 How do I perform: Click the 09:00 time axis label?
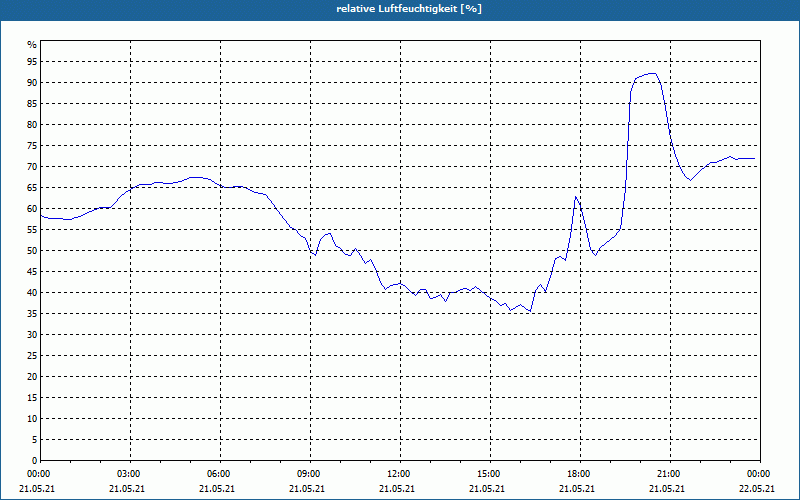[x=310, y=474]
